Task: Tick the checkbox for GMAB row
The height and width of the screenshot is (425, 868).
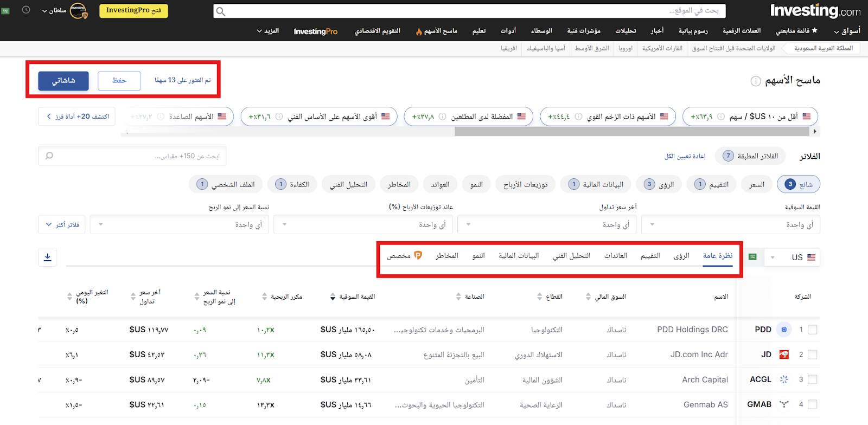Action: point(812,404)
